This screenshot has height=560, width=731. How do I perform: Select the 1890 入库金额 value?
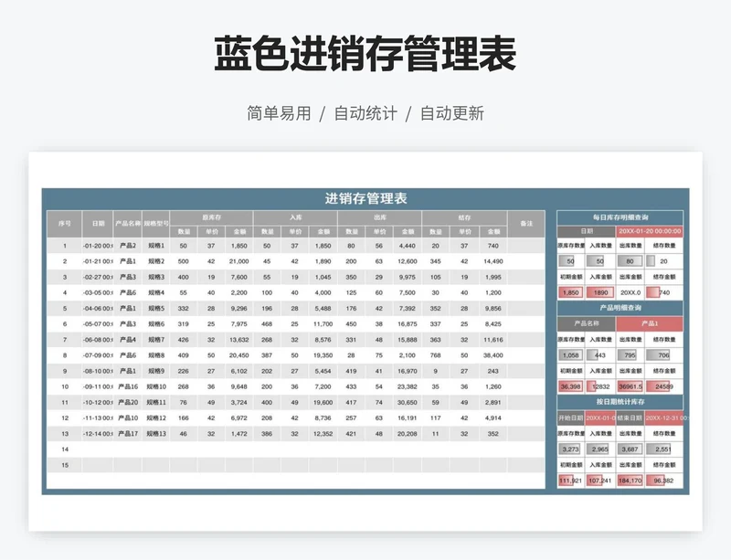tap(600, 293)
